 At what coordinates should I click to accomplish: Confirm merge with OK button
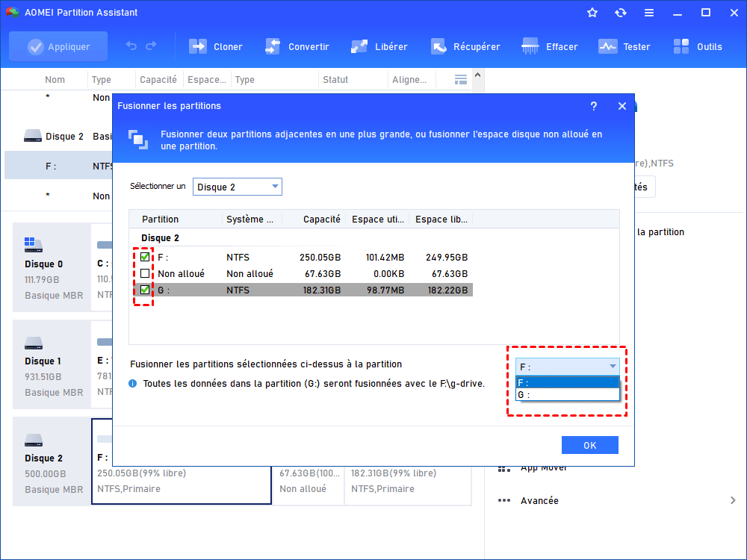(x=589, y=445)
